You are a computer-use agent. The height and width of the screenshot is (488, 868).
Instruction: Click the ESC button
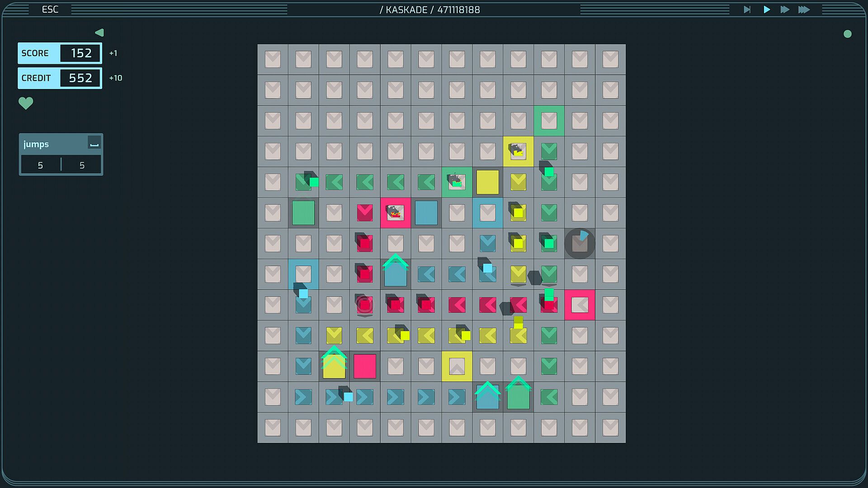[x=50, y=9]
